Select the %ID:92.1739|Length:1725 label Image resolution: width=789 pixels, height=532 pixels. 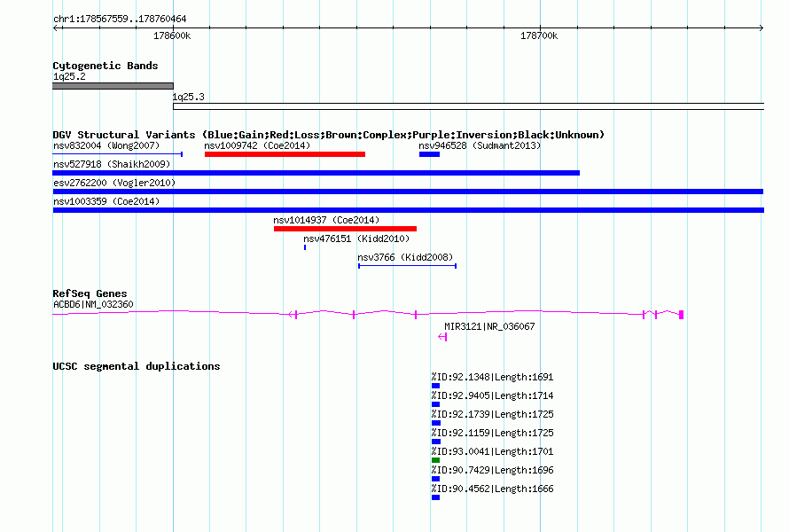pyautogui.click(x=492, y=414)
